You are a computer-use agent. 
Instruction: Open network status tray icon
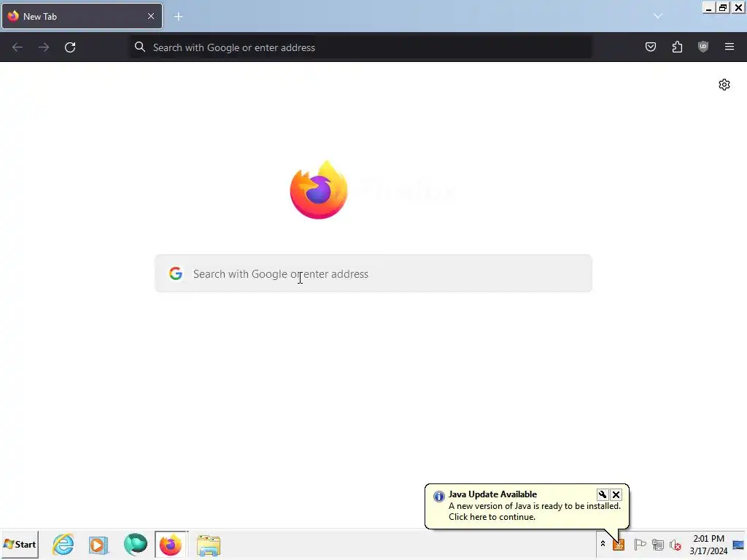[x=658, y=544]
